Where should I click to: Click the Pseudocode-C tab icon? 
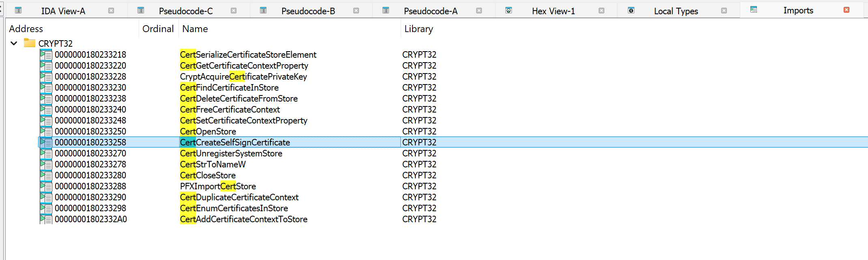tap(141, 11)
